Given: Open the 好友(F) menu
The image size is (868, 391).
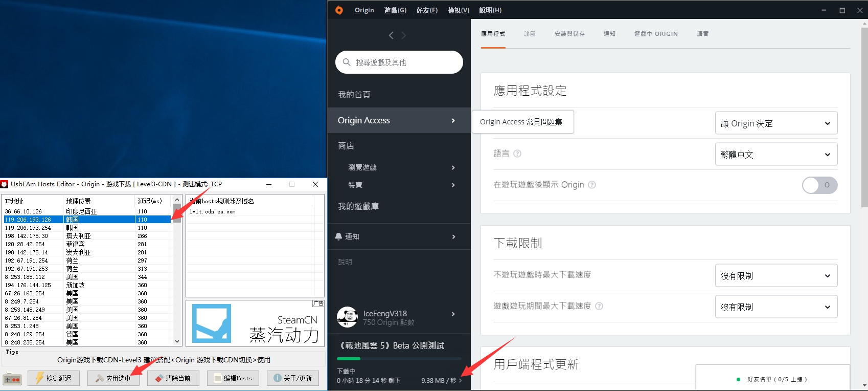Looking at the screenshot, I should pos(427,10).
